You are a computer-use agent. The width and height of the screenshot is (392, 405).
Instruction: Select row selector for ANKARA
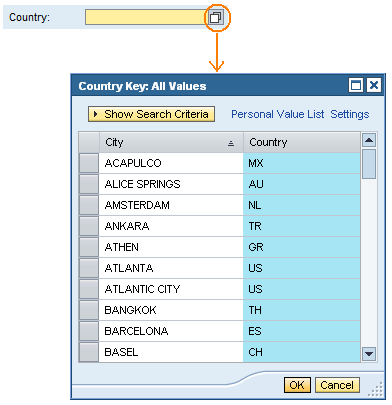[89, 226]
